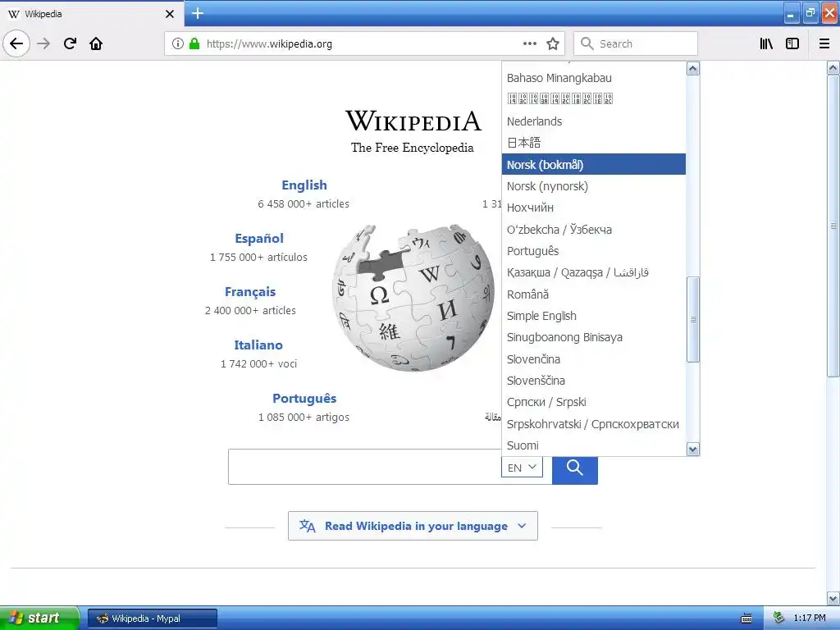The image size is (840, 630).
Task: Choose Norsk (nynorsk) option
Action: tap(594, 186)
